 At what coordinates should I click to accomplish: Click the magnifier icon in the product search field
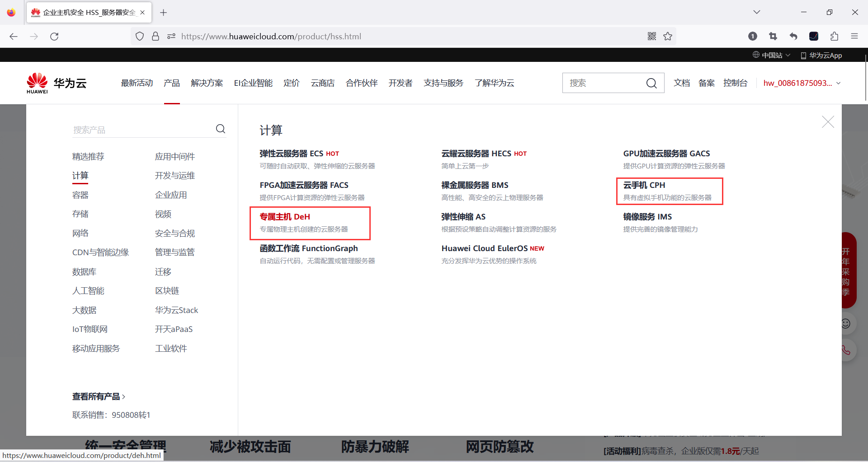(221, 129)
